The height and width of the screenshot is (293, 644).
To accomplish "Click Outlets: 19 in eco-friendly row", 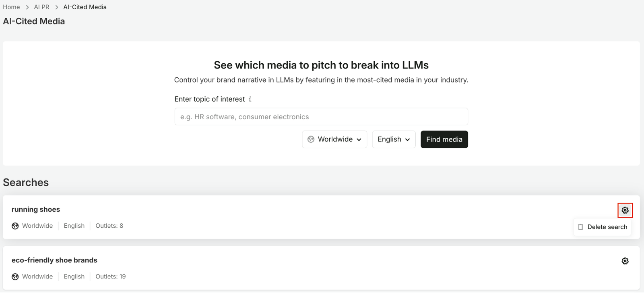I will coord(111,277).
